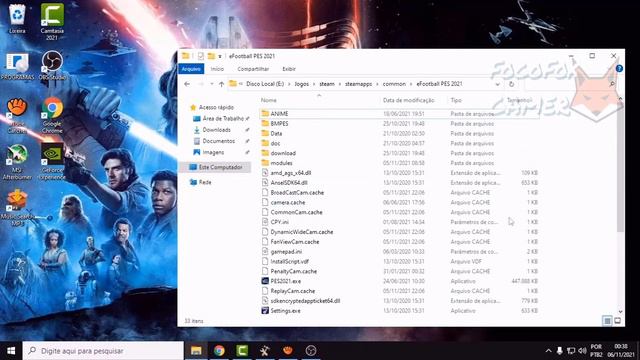Click the Windows Start button
The image size is (640, 360).
11,351
